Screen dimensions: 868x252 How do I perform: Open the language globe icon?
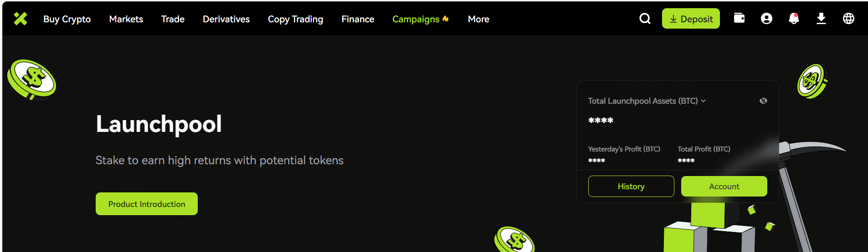[x=848, y=19]
